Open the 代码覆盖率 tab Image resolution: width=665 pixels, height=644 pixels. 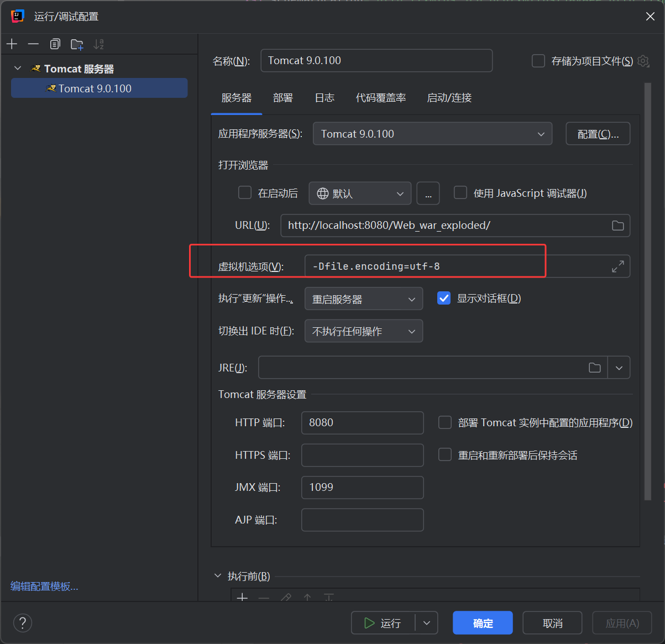coord(381,98)
